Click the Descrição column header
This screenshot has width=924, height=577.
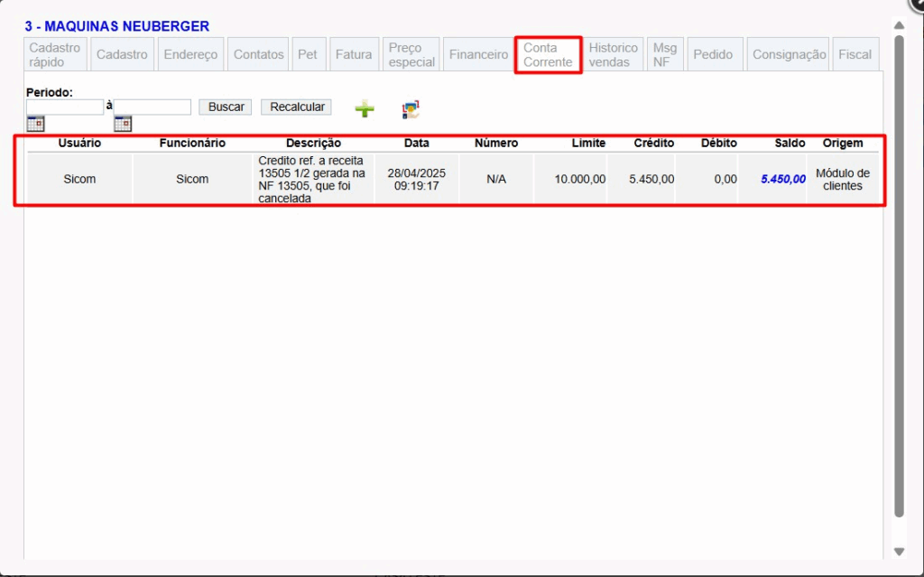coord(313,143)
